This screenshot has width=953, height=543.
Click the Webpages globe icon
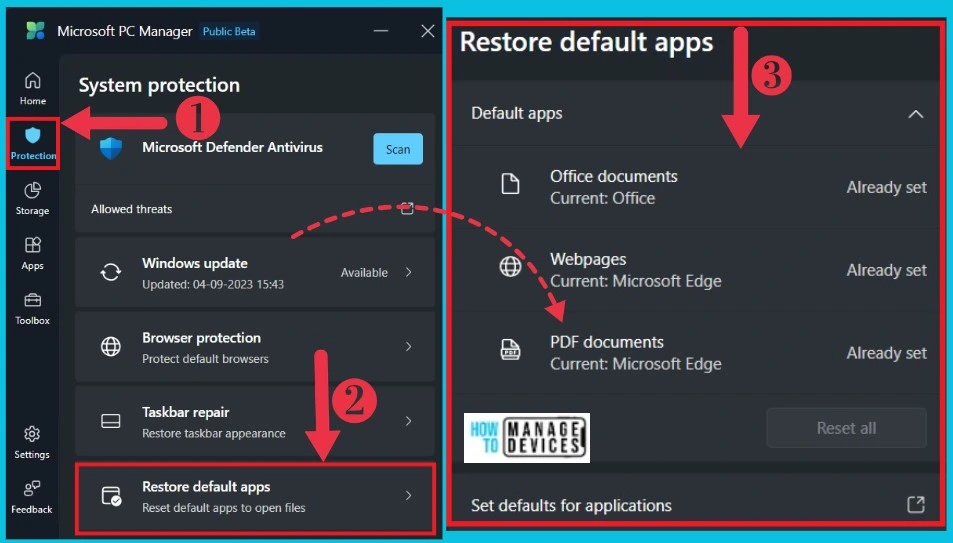point(510,266)
